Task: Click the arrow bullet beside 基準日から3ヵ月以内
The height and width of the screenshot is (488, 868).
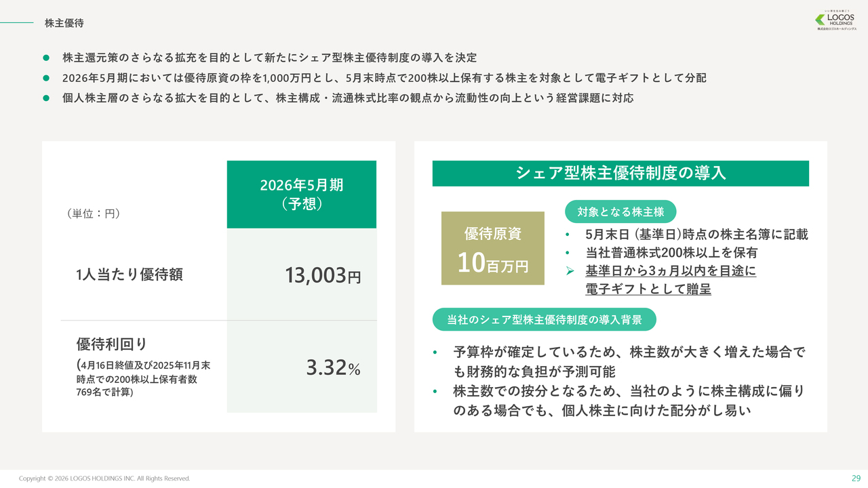Action: (570, 271)
